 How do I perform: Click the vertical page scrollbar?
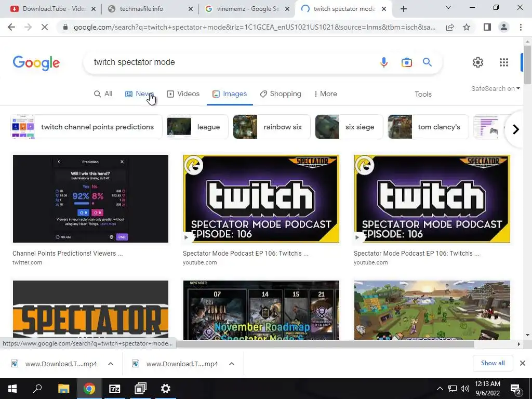pos(527,64)
